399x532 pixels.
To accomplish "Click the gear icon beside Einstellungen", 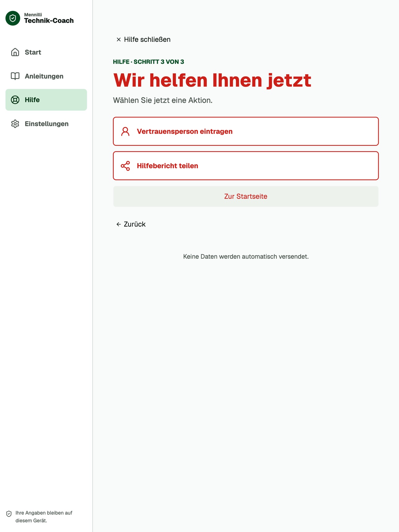I will (x=15, y=124).
